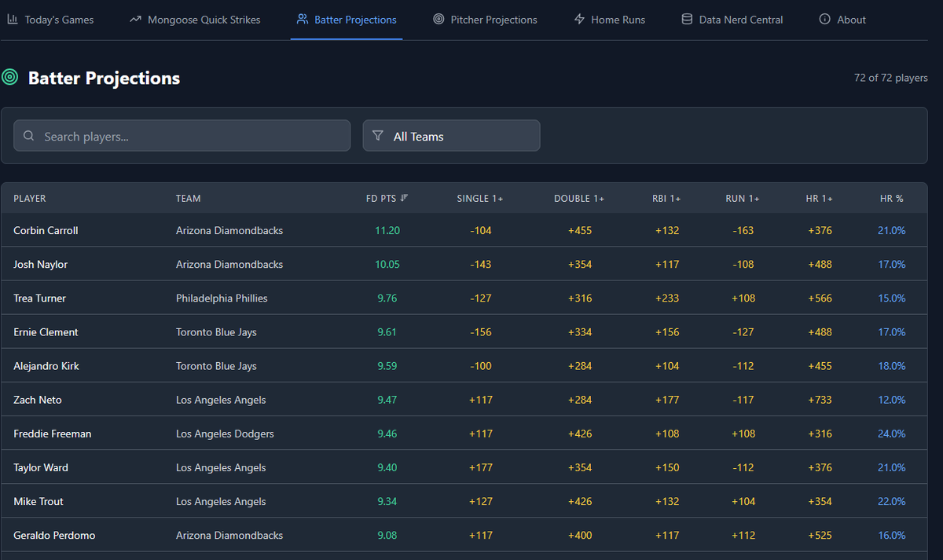Click the Batter Projections page heading
943x560 pixels.
(104, 78)
